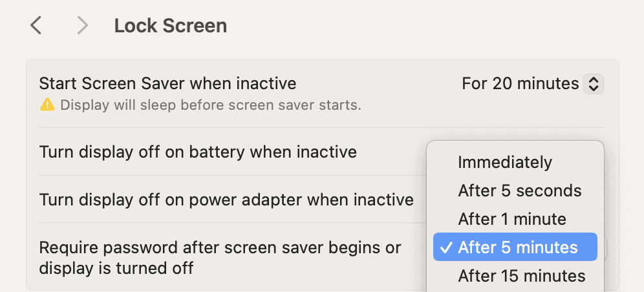Click the "Lock Screen" page title

click(x=171, y=26)
